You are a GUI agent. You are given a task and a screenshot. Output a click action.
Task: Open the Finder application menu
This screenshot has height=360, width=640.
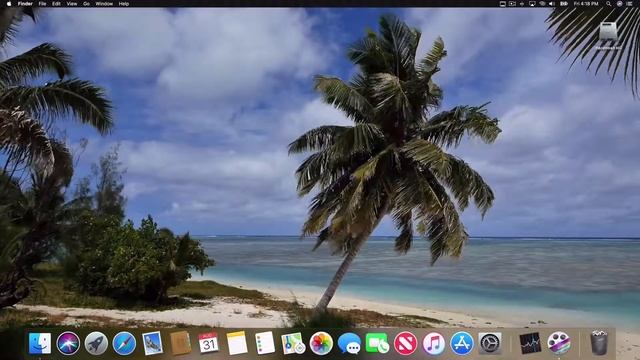[25, 4]
